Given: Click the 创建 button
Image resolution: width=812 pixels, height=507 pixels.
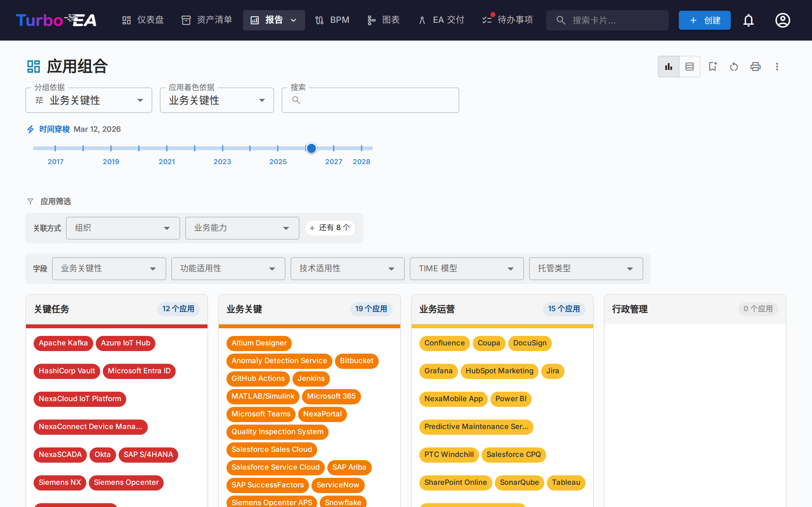Looking at the screenshot, I should (704, 20).
